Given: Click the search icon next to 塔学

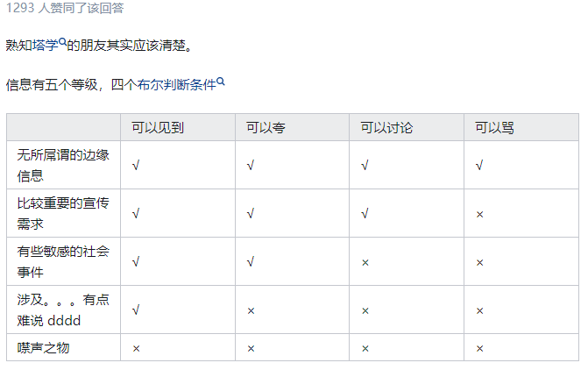Looking at the screenshot, I should pyautogui.click(x=62, y=42).
